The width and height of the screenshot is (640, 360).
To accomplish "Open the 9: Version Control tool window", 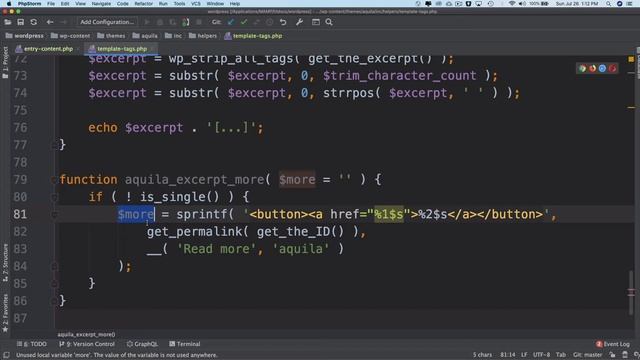I will (87, 344).
